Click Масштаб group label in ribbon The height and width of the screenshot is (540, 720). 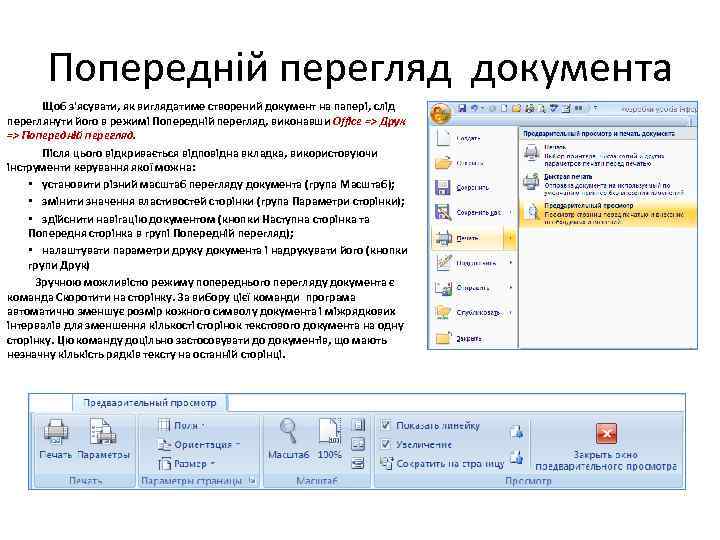coord(316,481)
